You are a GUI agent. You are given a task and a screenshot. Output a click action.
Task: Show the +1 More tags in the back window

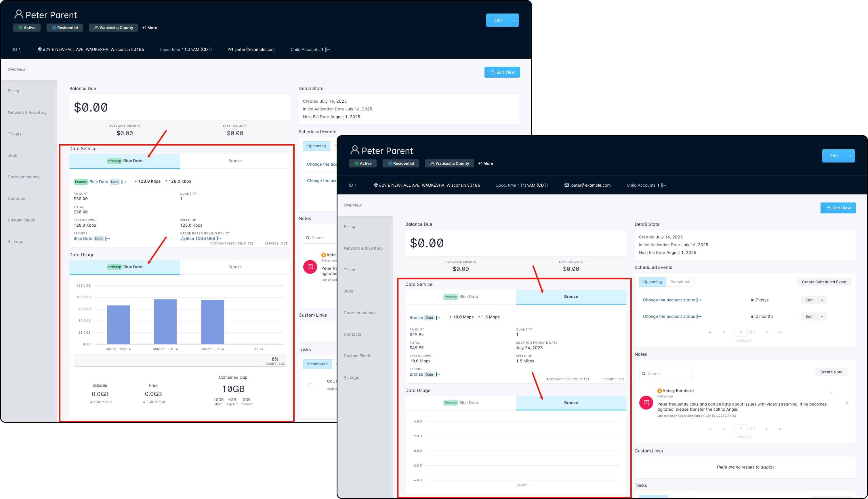pyautogui.click(x=150, y=28)
